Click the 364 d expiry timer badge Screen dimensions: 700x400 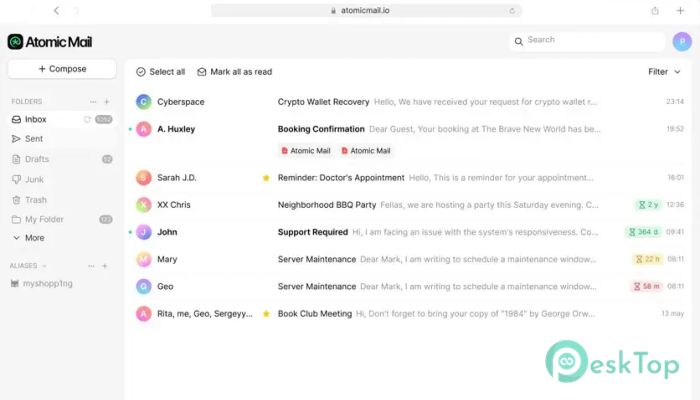643,232
